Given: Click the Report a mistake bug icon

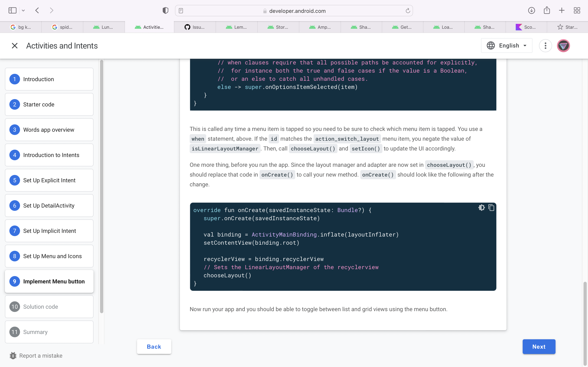Looking at the screenshot, I should point(13,355).
